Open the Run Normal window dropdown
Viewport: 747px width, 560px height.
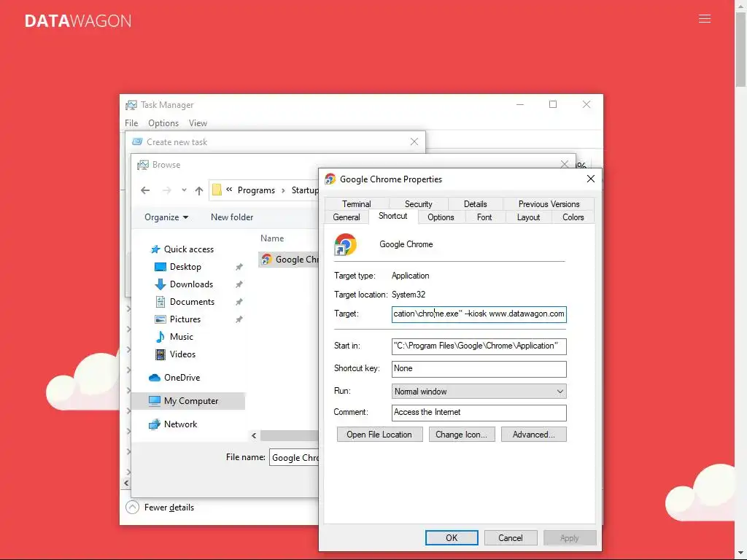(479, 392)
